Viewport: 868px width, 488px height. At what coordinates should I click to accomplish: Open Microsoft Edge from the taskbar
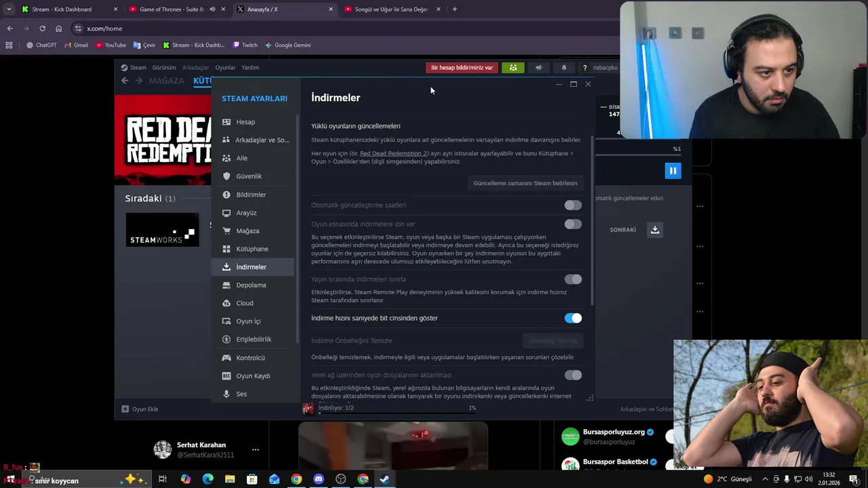click(x=208, y=479)
